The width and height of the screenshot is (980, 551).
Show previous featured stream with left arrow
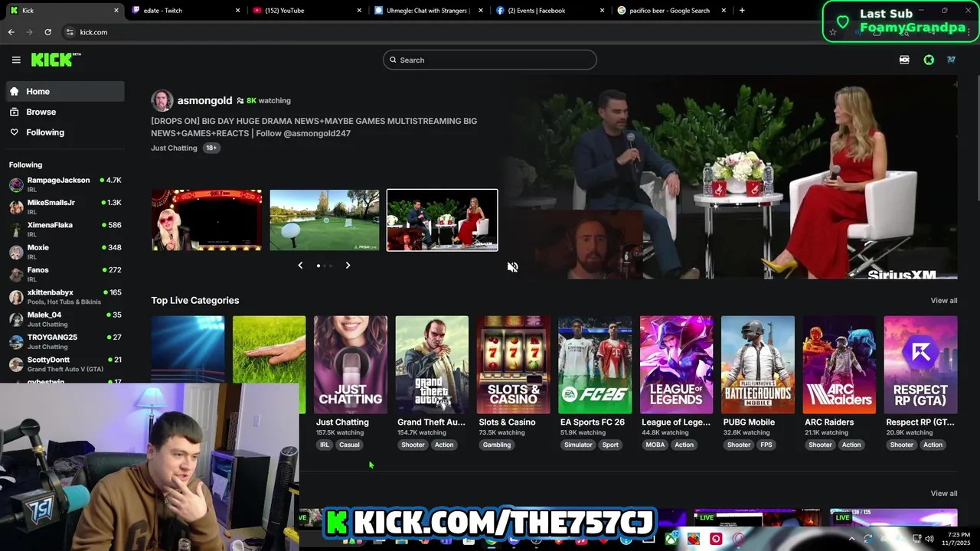point(300,266)
